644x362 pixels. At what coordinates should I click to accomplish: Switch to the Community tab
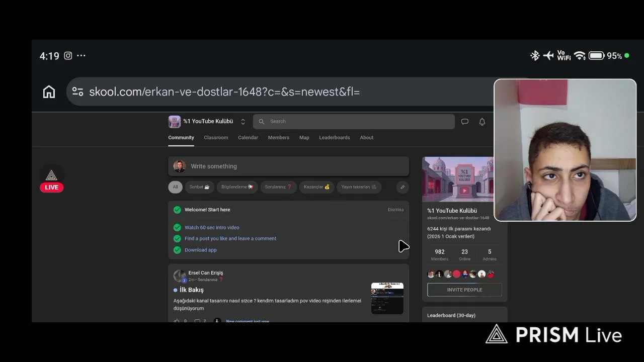click(x=181, y=138)
